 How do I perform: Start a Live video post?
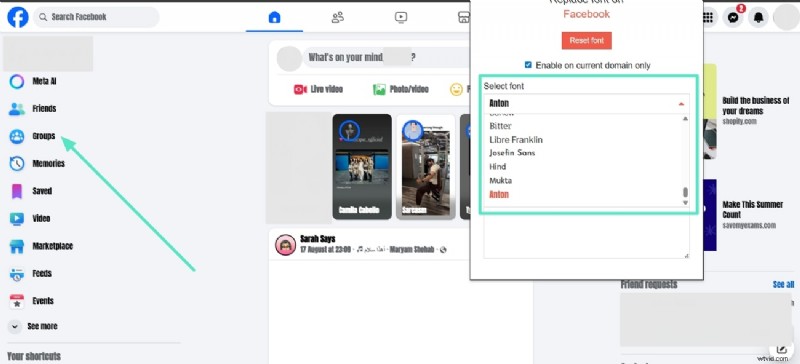tap(318, 89)
